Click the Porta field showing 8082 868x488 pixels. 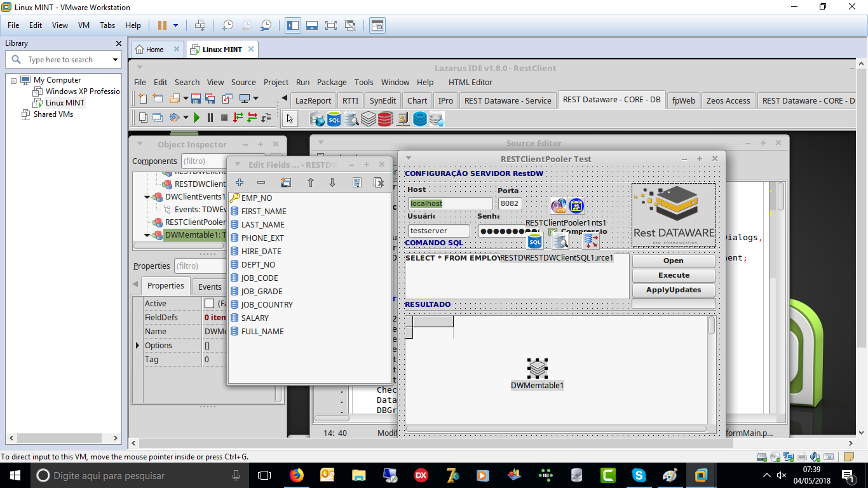510,203
